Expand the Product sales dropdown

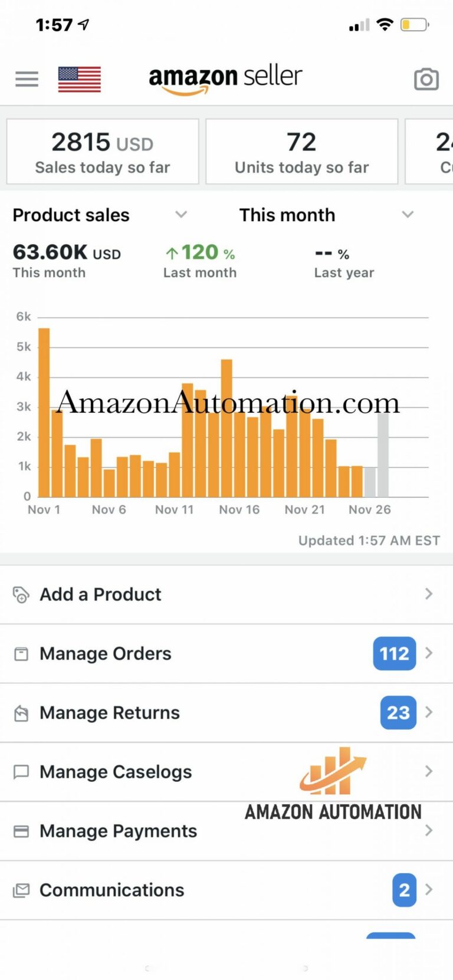point(181,215)
